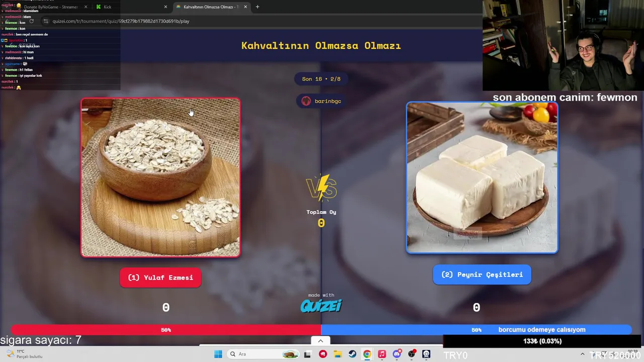
Task: Open a new browser tab
Action: 257,7
